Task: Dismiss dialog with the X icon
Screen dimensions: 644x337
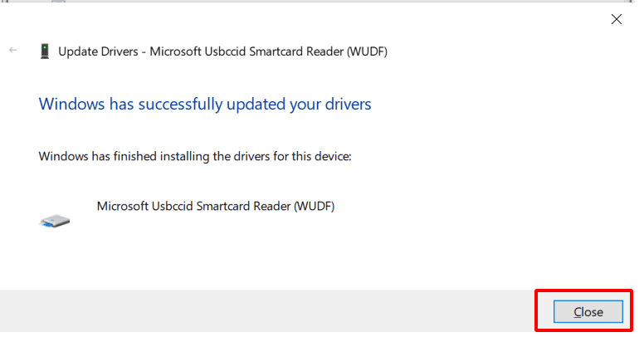Action: 616,19
